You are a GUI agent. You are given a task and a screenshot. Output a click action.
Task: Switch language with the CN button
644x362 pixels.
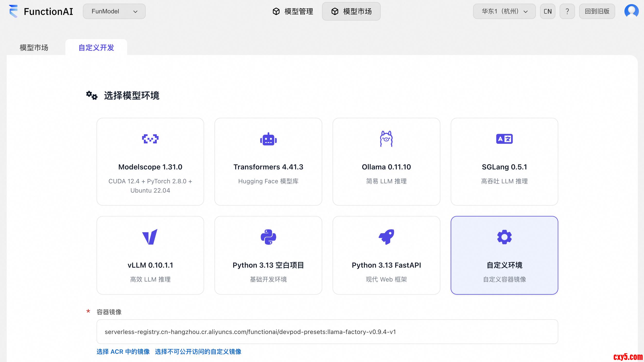pyautogui.click(x=547, y=11)
